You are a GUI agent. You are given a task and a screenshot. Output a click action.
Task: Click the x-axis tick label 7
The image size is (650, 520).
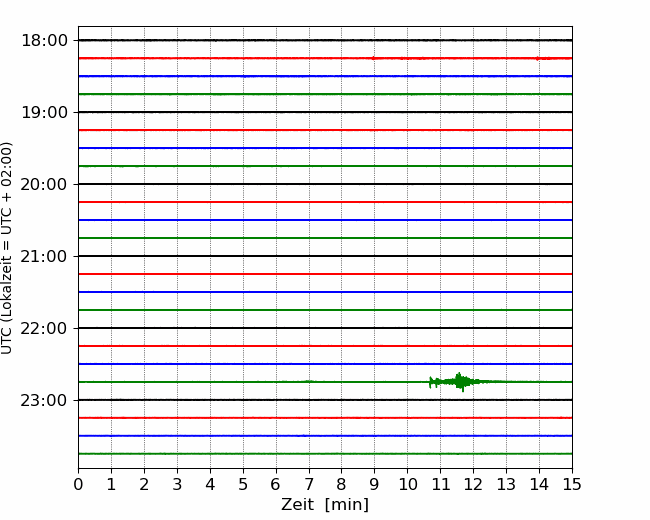(x=309, y=484)
